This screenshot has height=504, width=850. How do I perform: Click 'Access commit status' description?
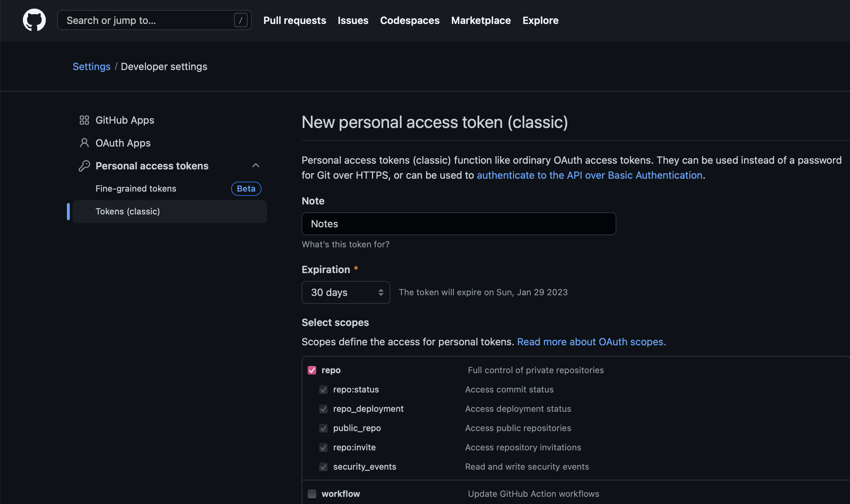[509, 390]
